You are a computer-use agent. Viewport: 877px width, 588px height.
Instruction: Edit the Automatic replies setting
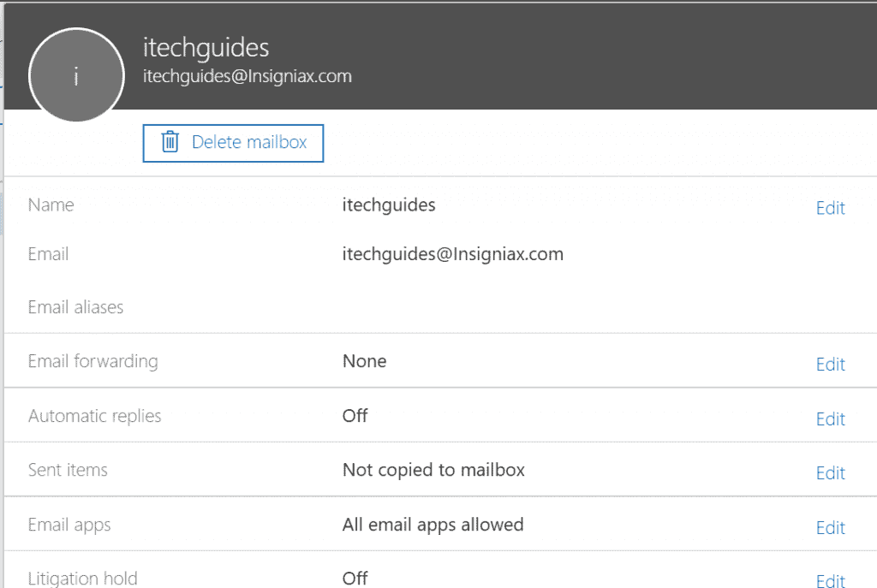[x=829, y=419]
